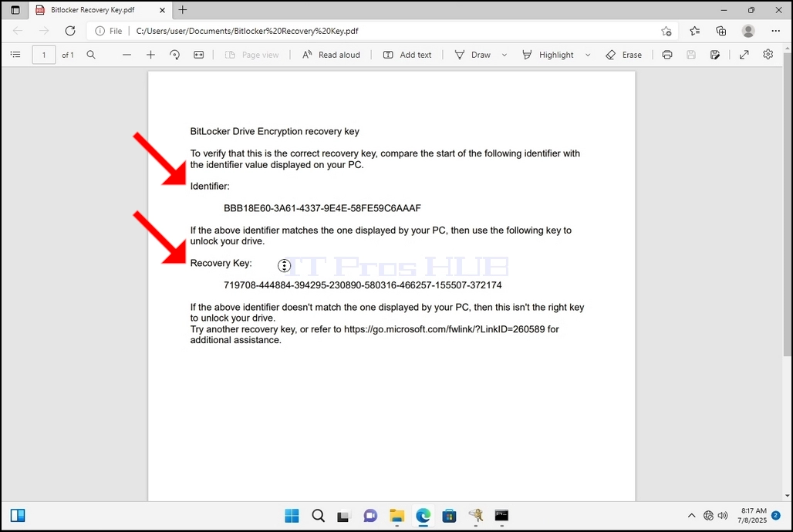Open Microsoft Store from taskbar
The height and width of the screenshot is (532, 793).
[x=449, y=516]
